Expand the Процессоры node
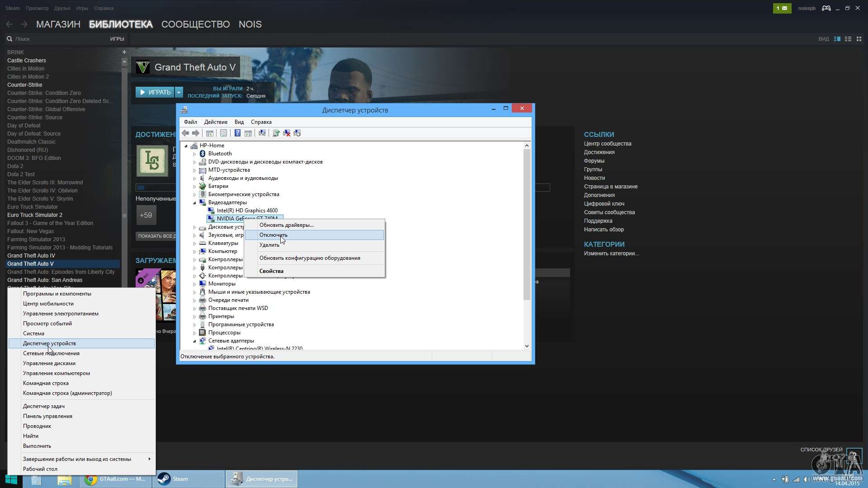The width and height of the screenshot is (868, 488). (195, 333)
